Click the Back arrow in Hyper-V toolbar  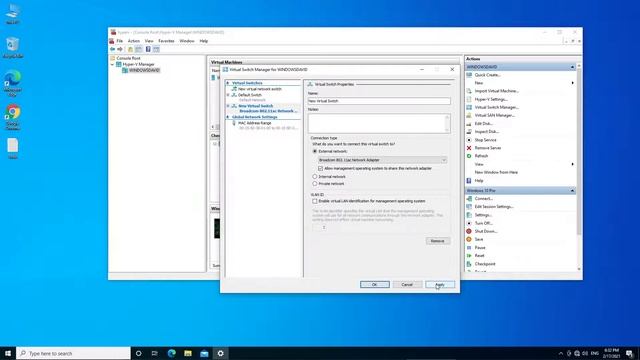click(113, 49)
